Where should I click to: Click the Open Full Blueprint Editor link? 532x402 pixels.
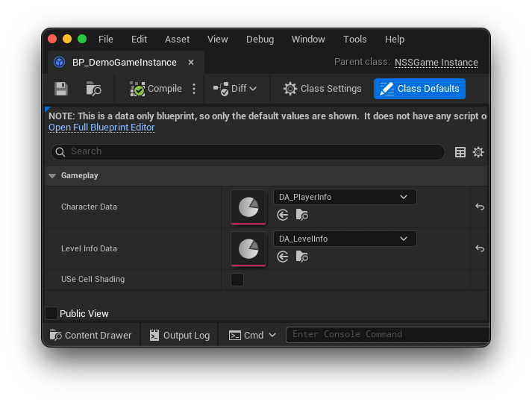pos(101,128)
